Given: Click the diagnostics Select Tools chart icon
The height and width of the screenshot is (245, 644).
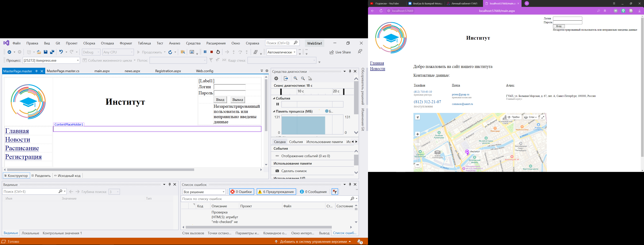Looking at the screenshot, I should click(x=310, y=78).
